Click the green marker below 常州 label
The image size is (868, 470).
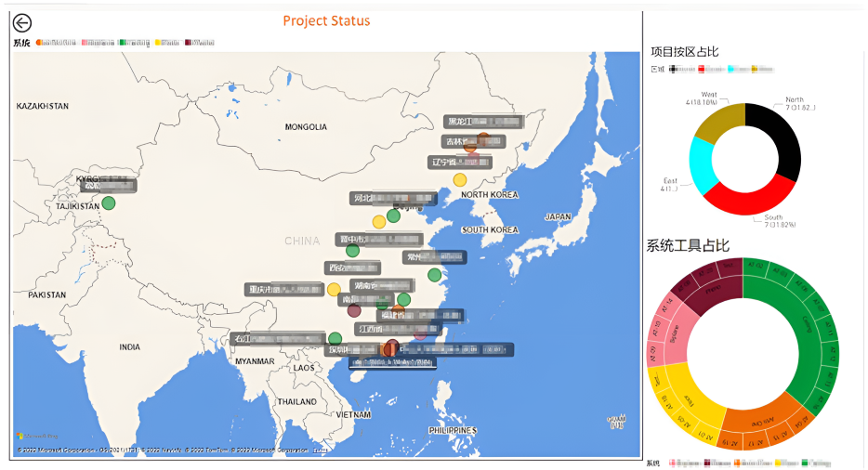[434, 275]
